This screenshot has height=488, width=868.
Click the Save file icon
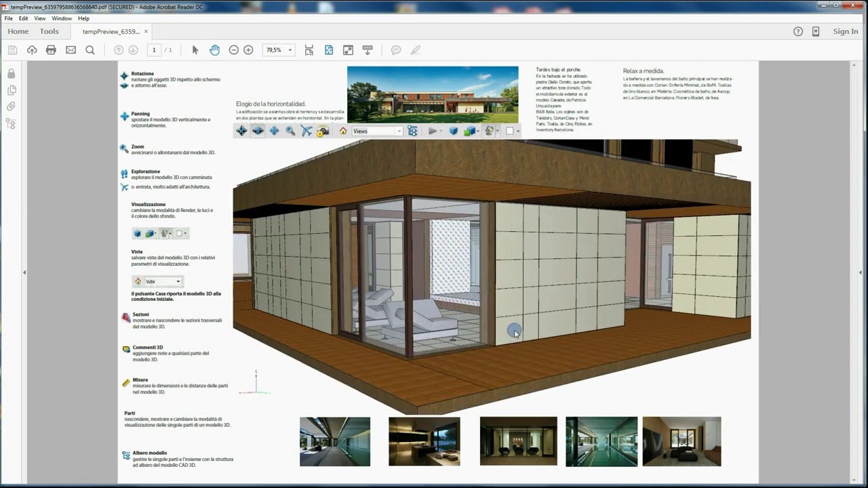tap(12, 50)
